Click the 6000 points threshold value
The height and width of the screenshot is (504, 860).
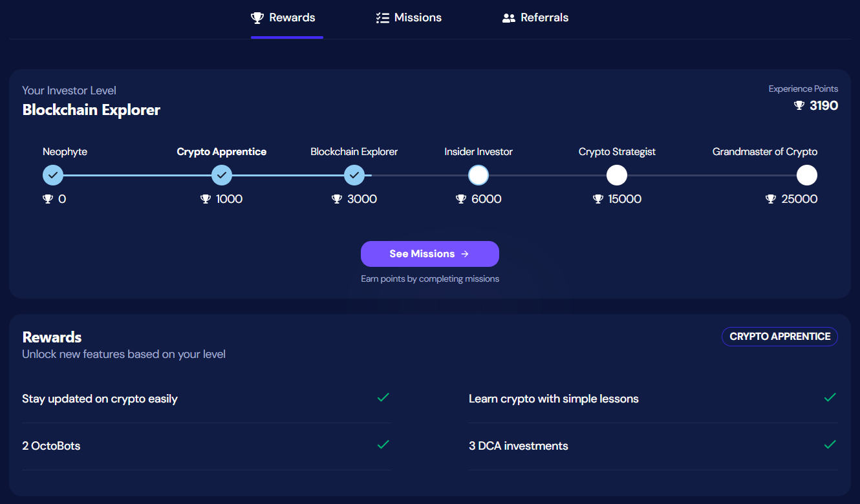[x=486, y=199]
